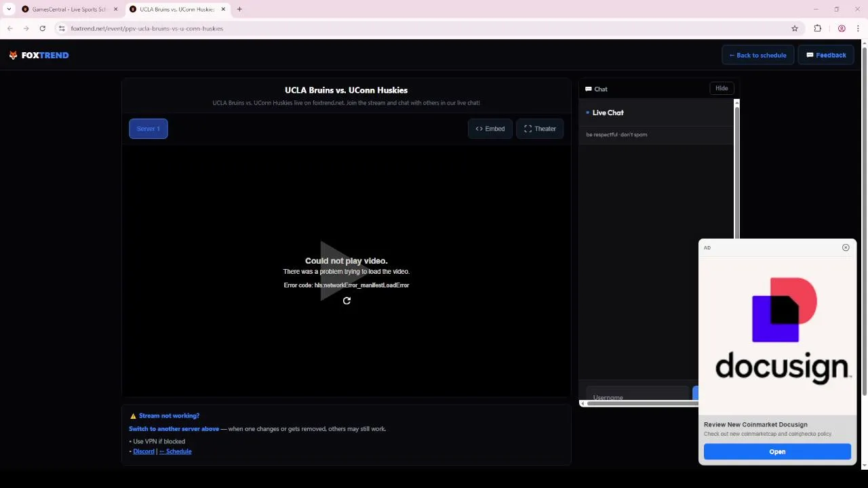Open the Feedback button
Image resolution: width=868 pixels, height=488 pixels.
point(826,56)
